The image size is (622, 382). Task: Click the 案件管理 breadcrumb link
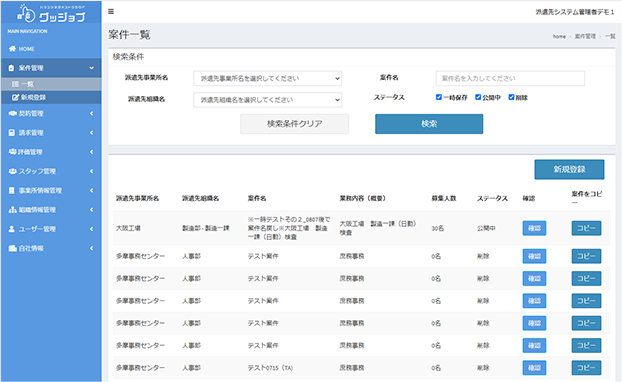[585, 36]
